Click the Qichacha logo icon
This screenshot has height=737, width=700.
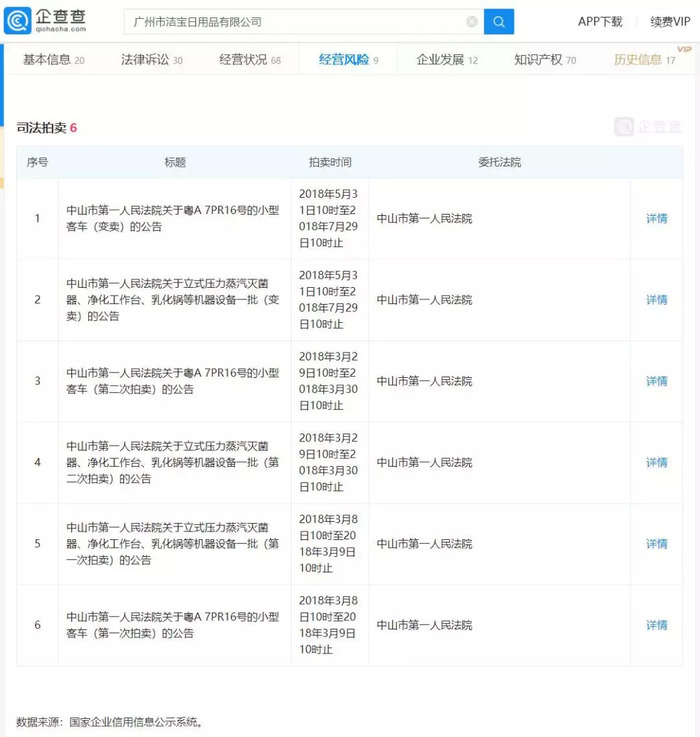point(17,21)
